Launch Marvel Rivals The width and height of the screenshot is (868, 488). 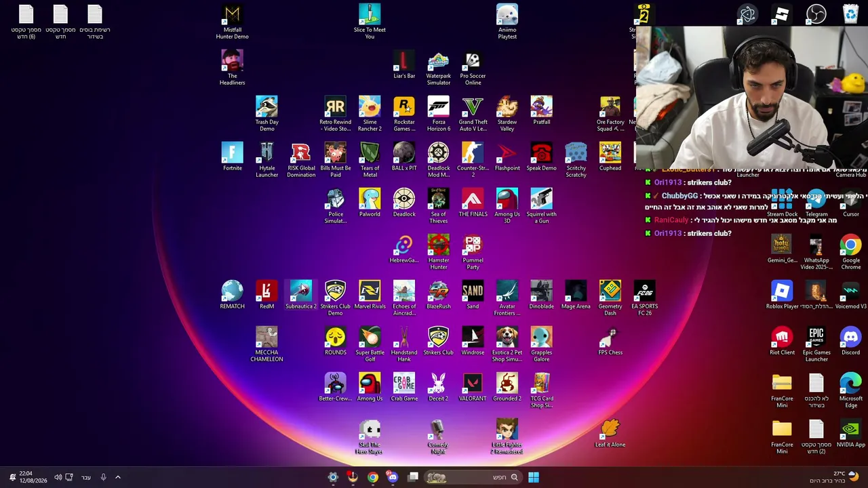coord(370,291)
